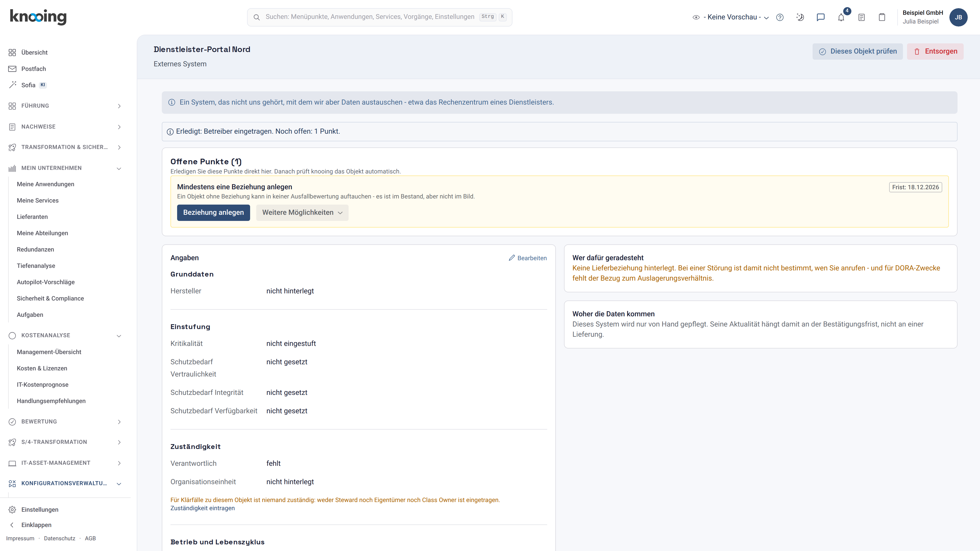Open Meine Anwendungen in sidebar
The width and height of the screenshot is (980, 551).
point(46,184)
